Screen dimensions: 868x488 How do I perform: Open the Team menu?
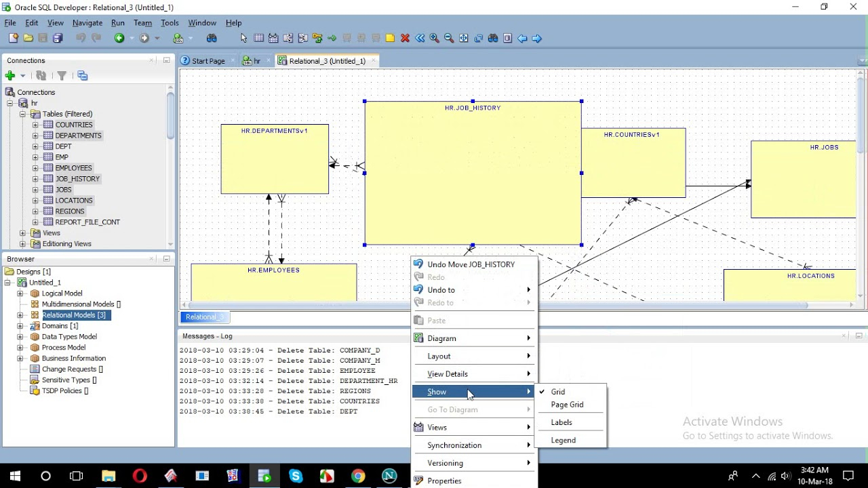tap(142, 22)
